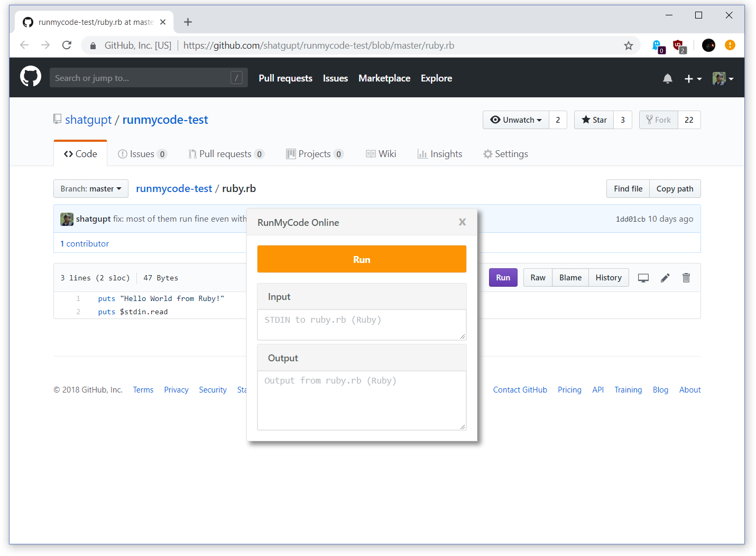Open the file History
The width and height of the screenshot is (756, 556).
(x=609, y=278)
